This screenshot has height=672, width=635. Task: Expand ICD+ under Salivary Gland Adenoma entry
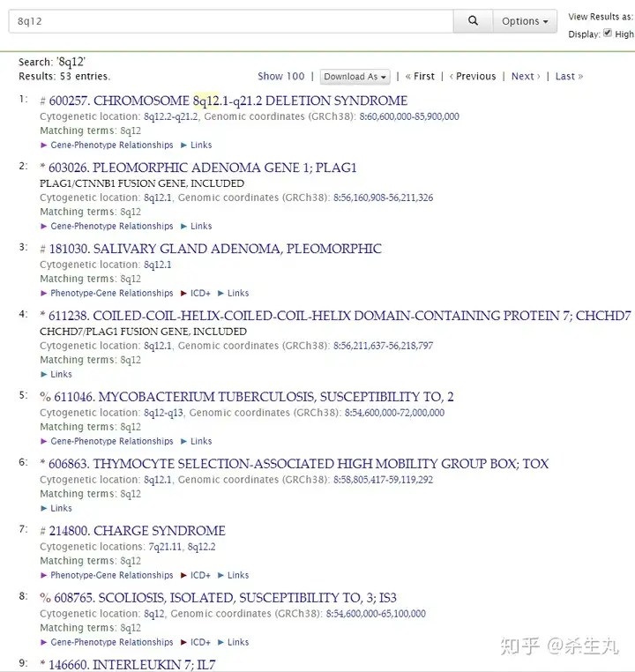coord(196,293)
